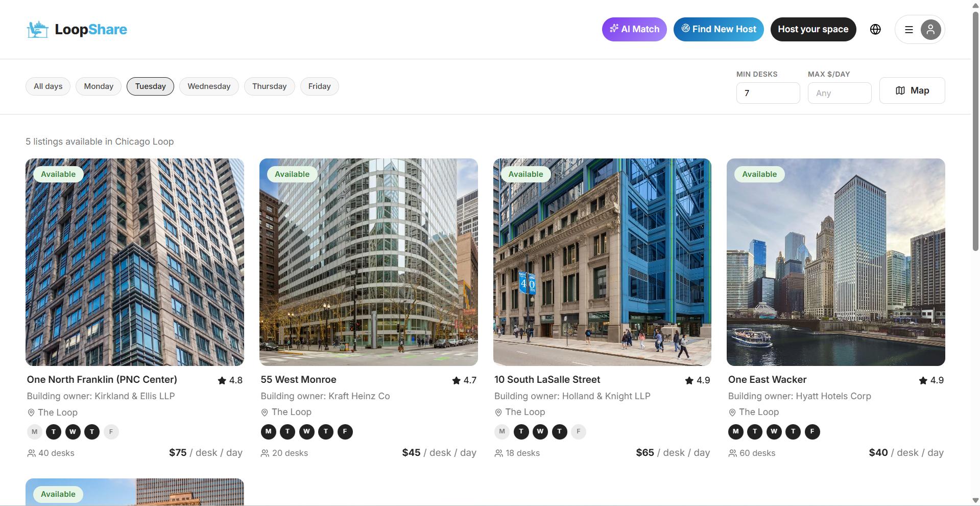Click the scrollbar down arrow
980x506 pixels.
(x=975, y=500)
